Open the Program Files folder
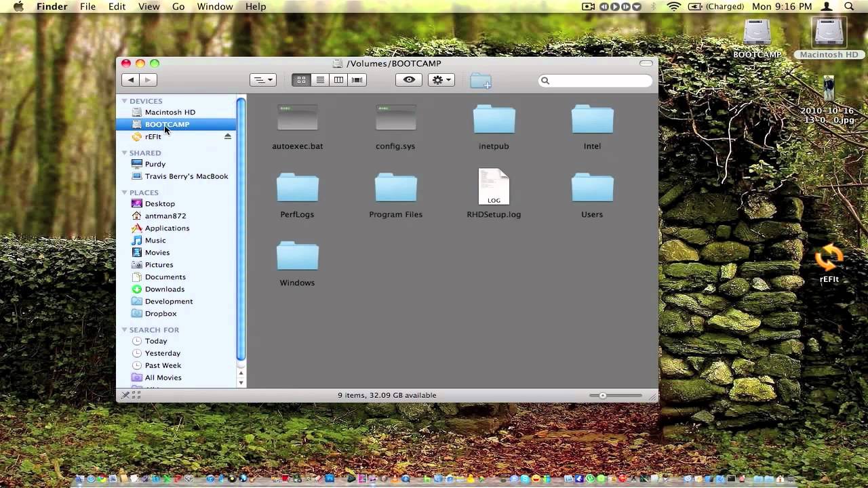 (x=395, y=188)
